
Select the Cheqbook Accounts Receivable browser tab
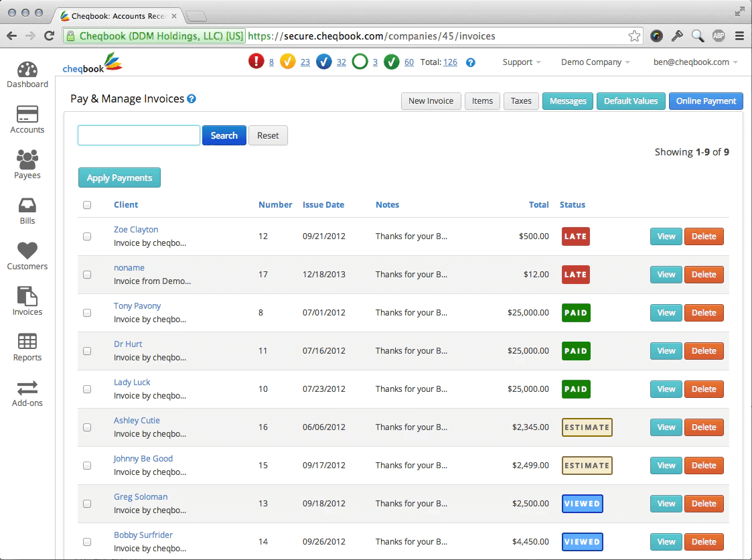tap(117, 16)
